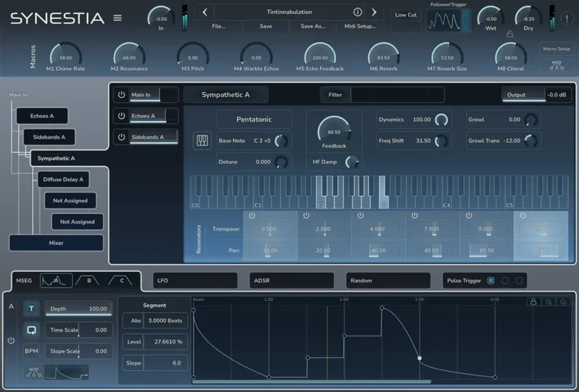Click the mod routing icon under Macro Setup
This screenshot has width=579, height=392.
(556, 66)
